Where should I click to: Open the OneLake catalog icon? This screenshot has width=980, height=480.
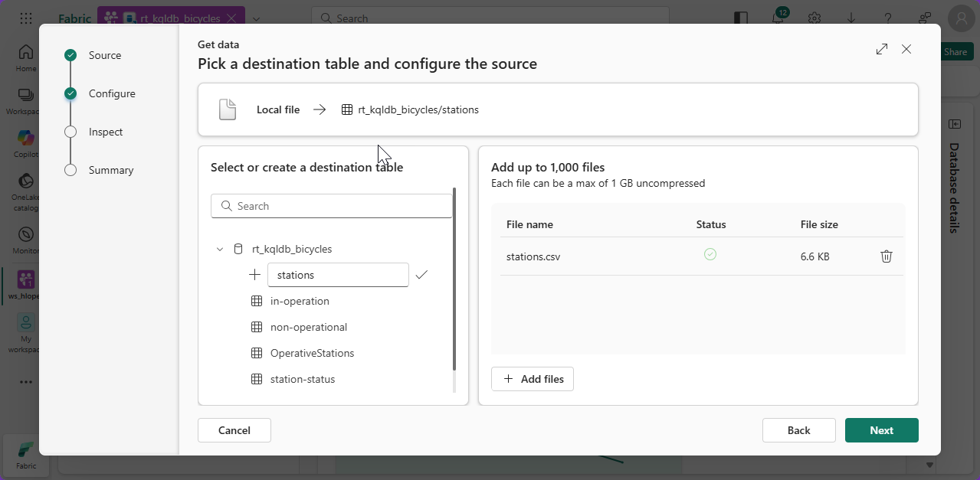pyautogui.click(x=25, y=181)
